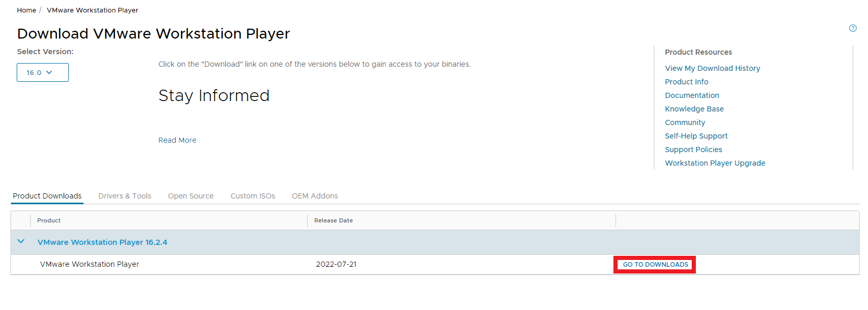
Task: Click the Product Resources heading
Action: [698, 52]
